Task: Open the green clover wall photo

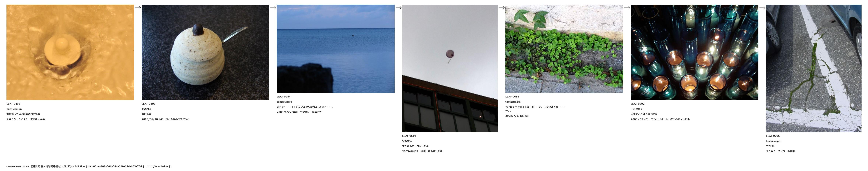Action: [564, 49]
